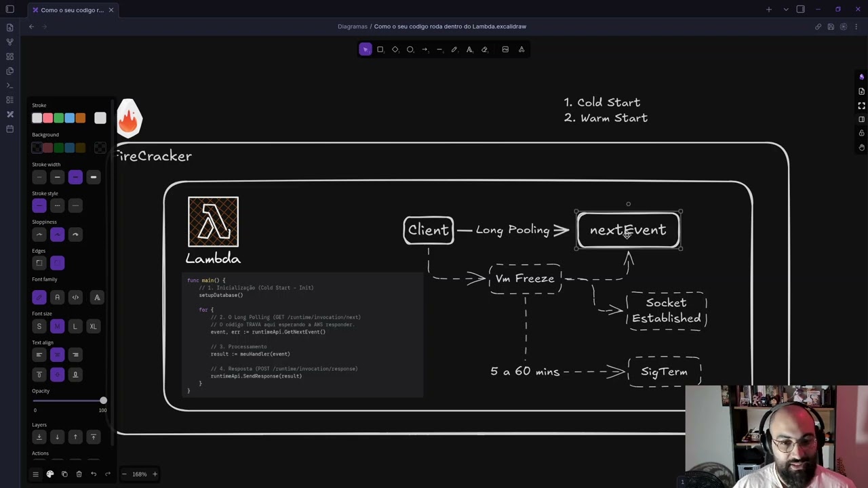
Task: Bring selected element forward one layer
Action: 75,437
